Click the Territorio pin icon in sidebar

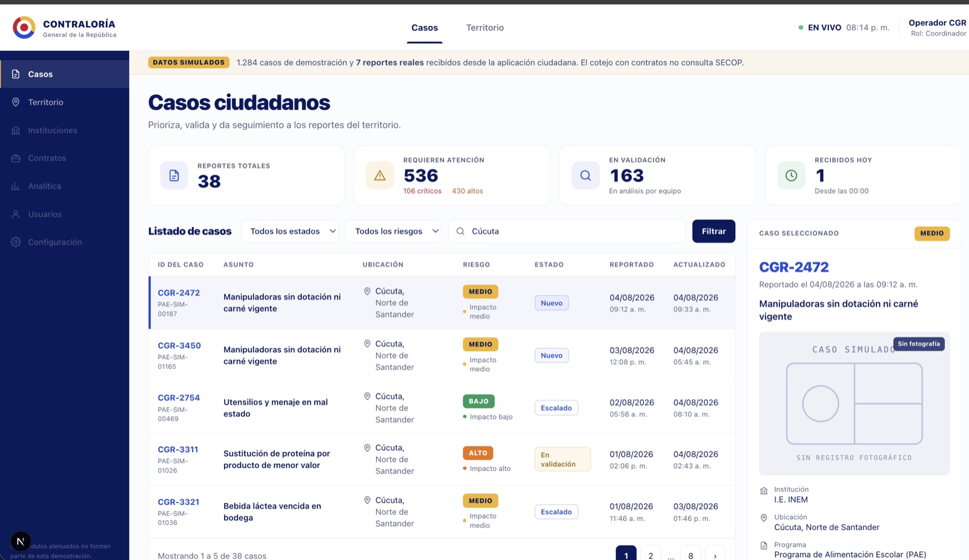(16, 102)
